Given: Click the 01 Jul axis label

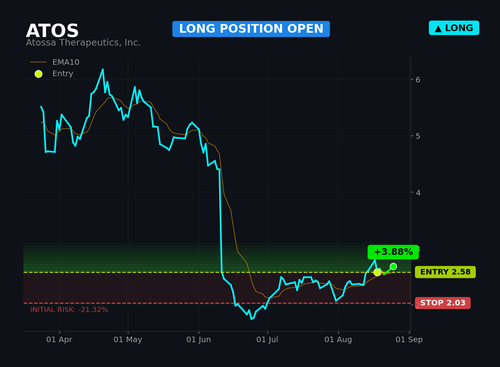Looking at the screenshot, I should 267,340.
